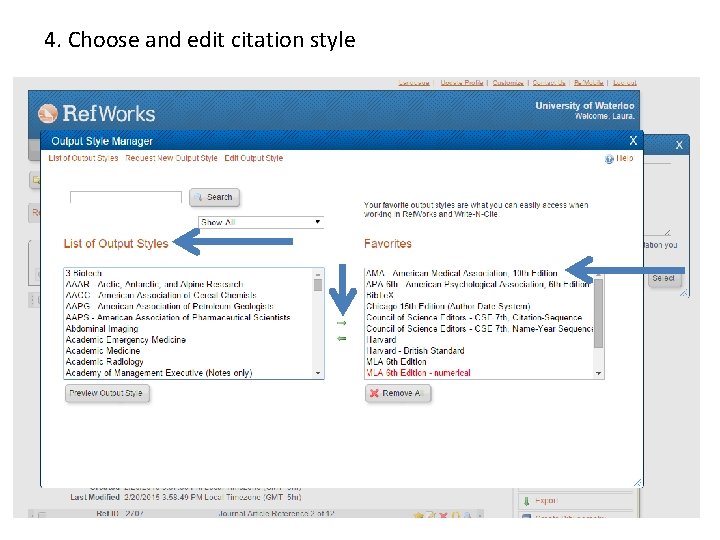Select Academic Medicine style
The width and height of the screenshot is (720, 540).
pyautogui.click(x=102, y=351)
